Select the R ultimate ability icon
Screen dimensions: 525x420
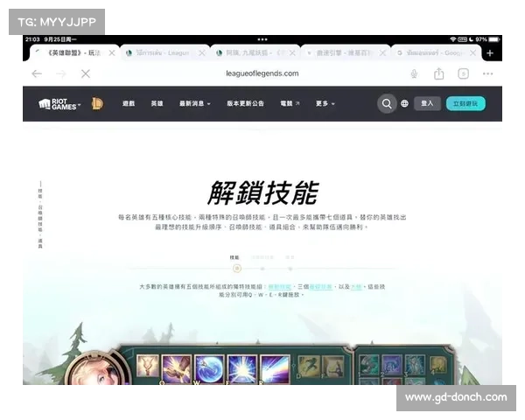[275, 369]
